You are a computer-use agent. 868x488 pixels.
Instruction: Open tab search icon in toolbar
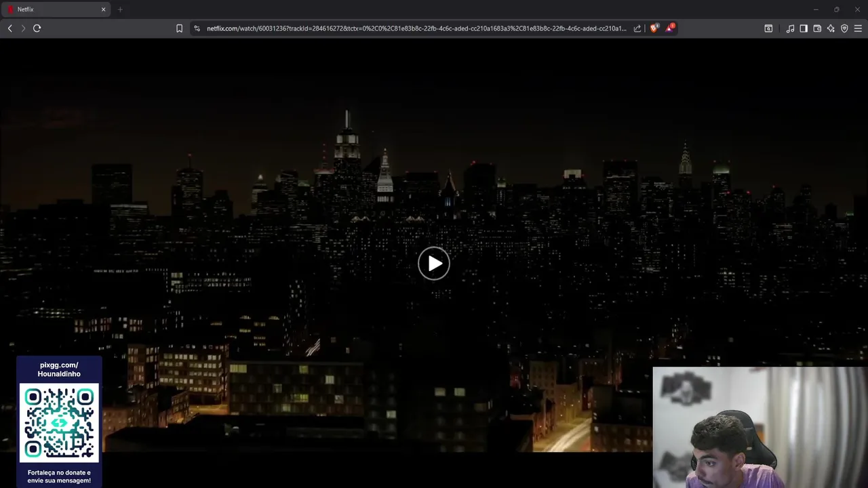tap(768, 28)
